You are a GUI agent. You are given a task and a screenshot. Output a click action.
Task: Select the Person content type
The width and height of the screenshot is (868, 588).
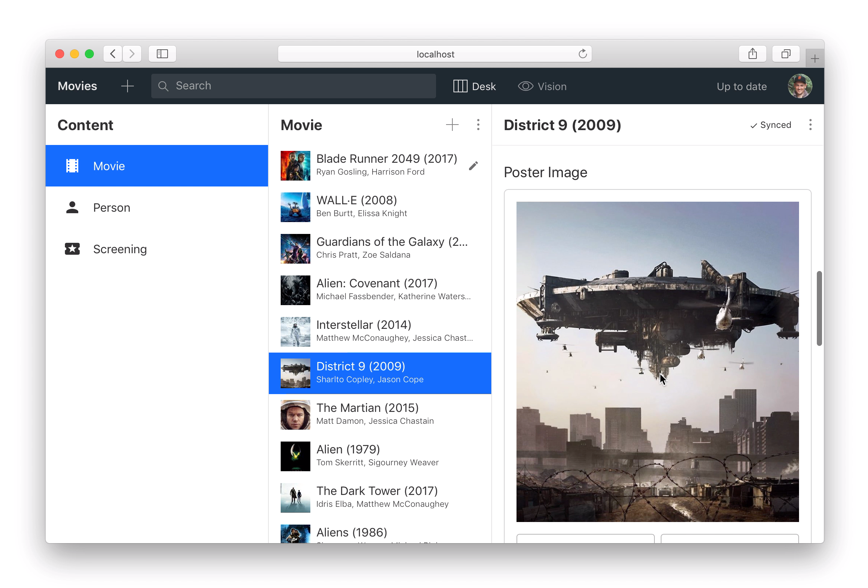coord(111,208)
